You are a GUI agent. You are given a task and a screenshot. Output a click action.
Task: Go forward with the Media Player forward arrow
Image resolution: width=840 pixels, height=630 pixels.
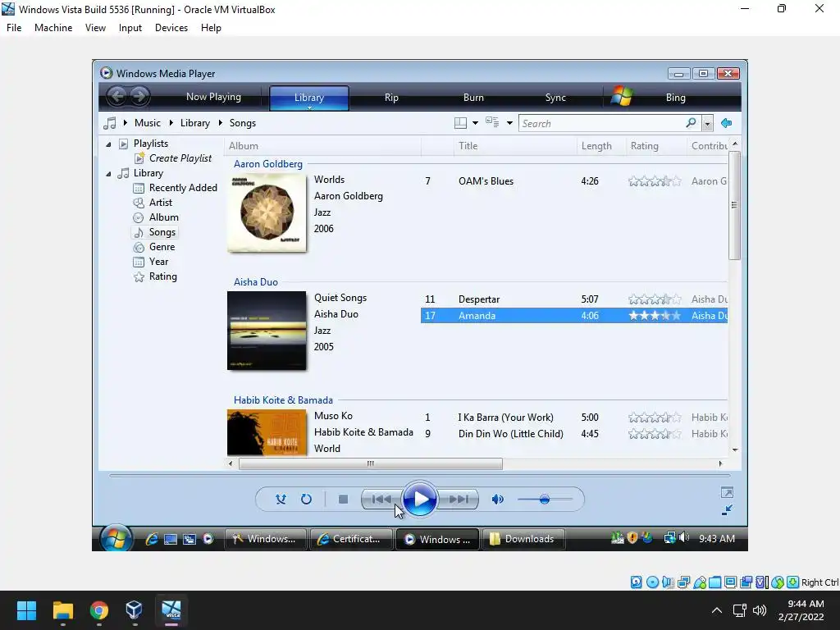pos(139,97)
